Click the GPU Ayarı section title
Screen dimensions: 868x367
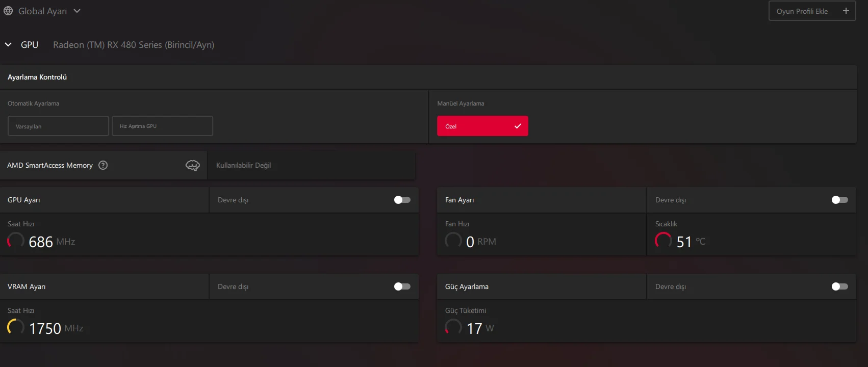23,200
